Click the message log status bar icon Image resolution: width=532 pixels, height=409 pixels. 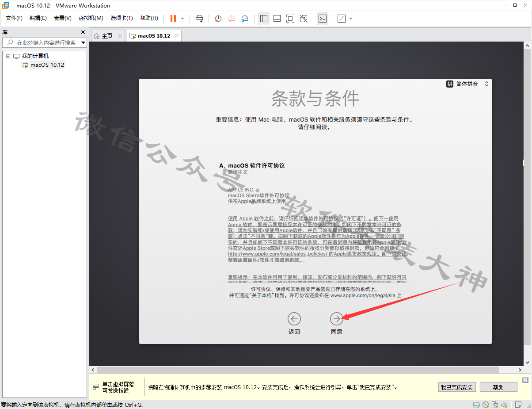tap(518, 405)
